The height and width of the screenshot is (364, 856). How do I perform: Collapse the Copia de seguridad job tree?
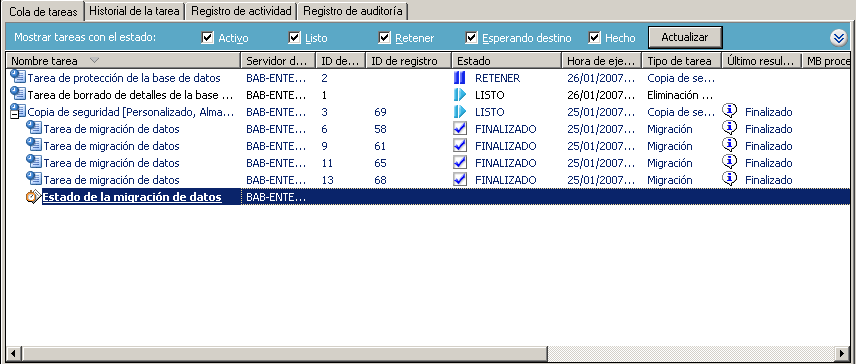point(14,114)
